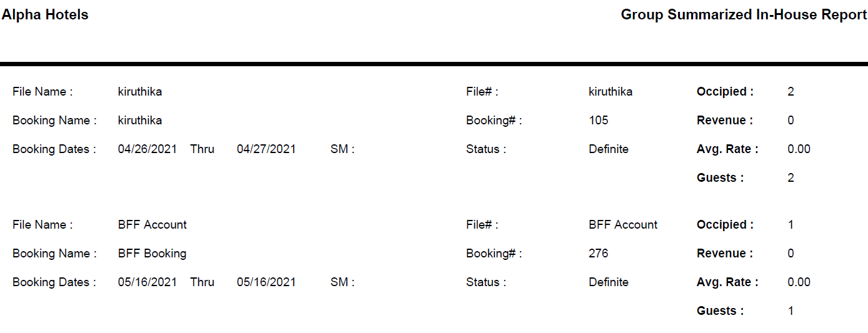
Task: Click the Guests label for BFF Booking
Action: pos(720,311)
